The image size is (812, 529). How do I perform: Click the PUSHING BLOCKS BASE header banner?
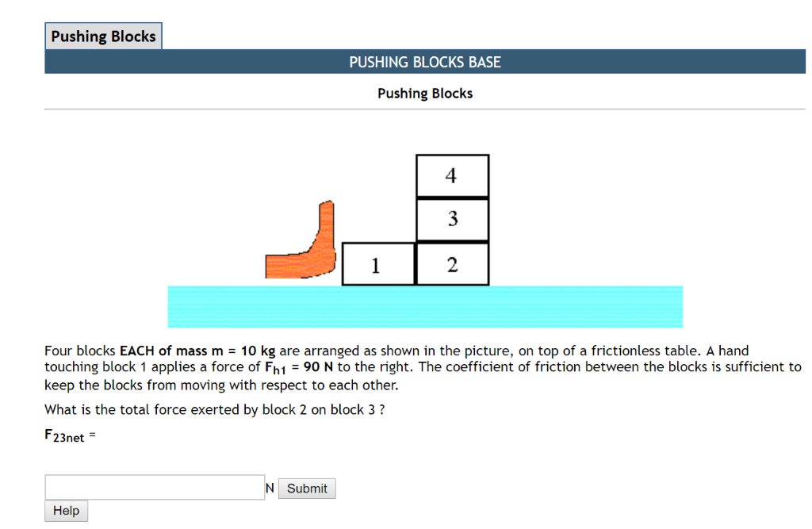(425, 62)
